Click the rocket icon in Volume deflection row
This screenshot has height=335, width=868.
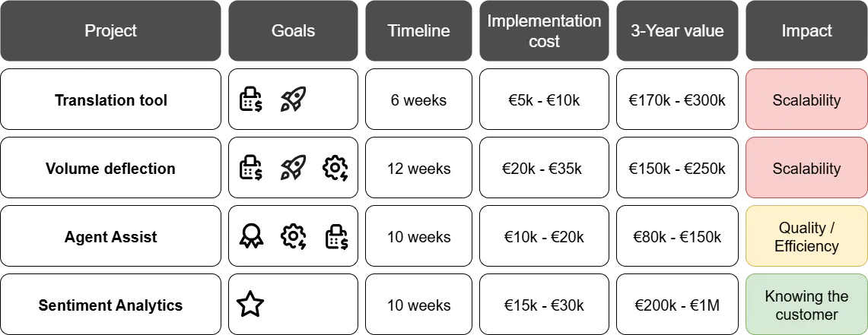[x=293, y=169]
